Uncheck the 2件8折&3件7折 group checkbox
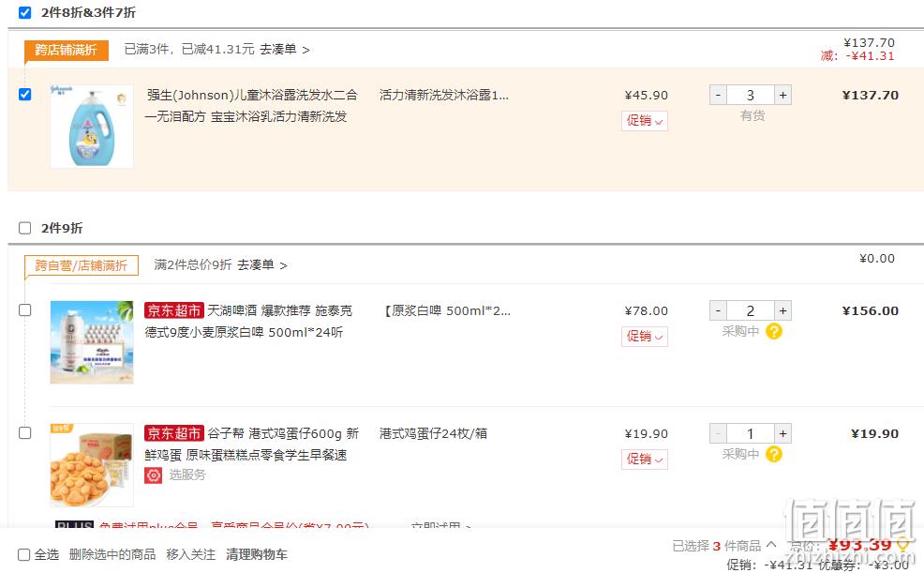The image size is (924, 573). pos(24,12)
